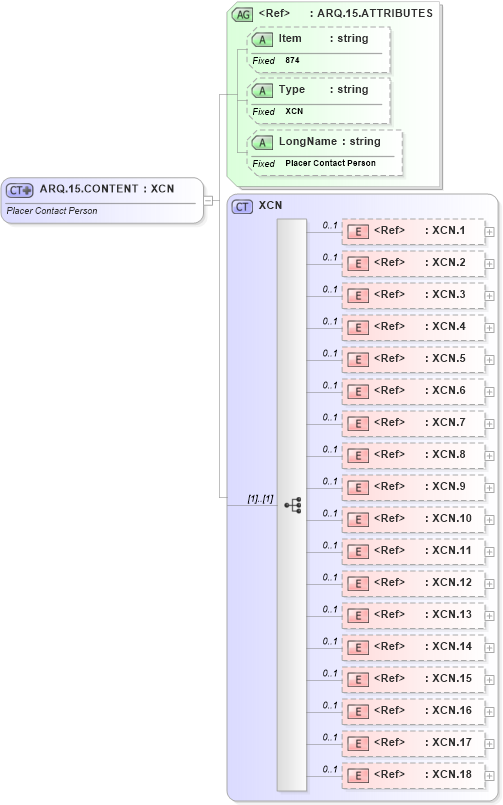Click the LongName fixed value Placer Contact Person
The height and width of the screenshot is (805, 503).
331,163
